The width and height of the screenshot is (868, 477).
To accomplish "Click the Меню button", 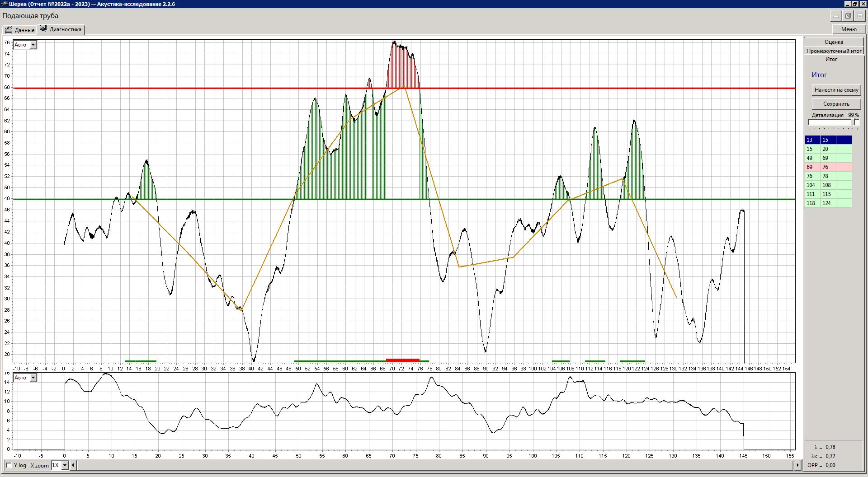I will 849,29.
